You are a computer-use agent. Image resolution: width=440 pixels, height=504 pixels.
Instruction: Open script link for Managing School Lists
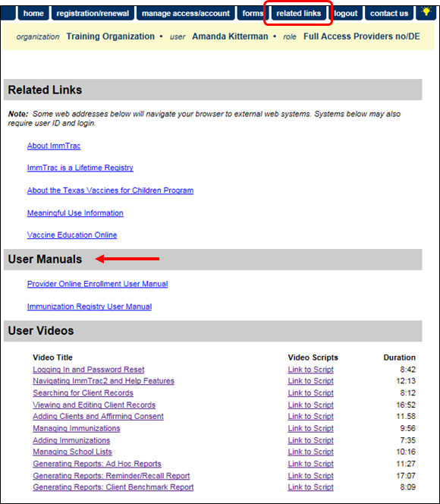pos(310,452)
